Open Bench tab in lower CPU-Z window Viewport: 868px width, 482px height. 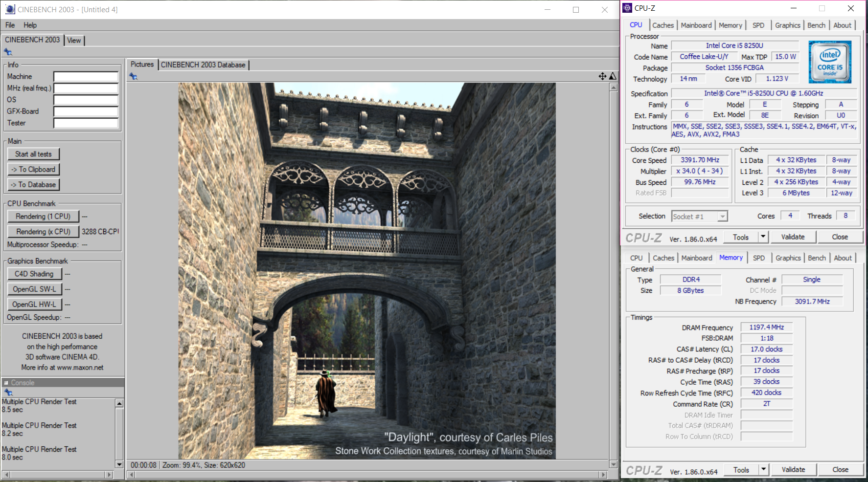(817, 258)
